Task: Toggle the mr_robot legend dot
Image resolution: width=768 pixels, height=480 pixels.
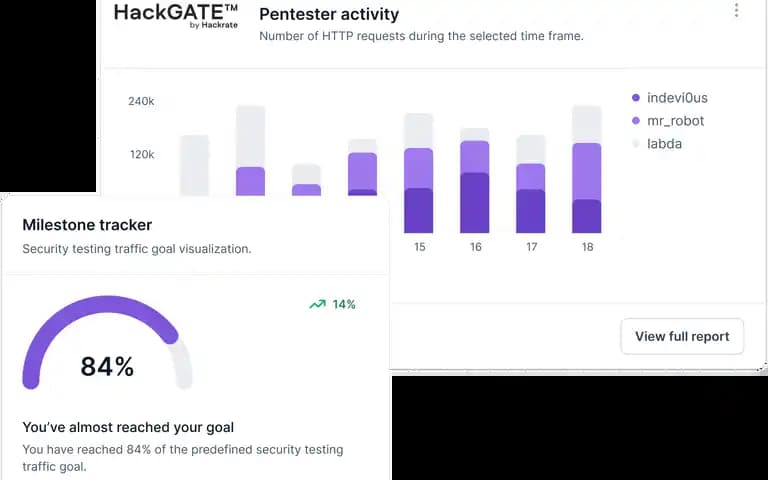Action: pyautogui.click(x=636, y=120)
